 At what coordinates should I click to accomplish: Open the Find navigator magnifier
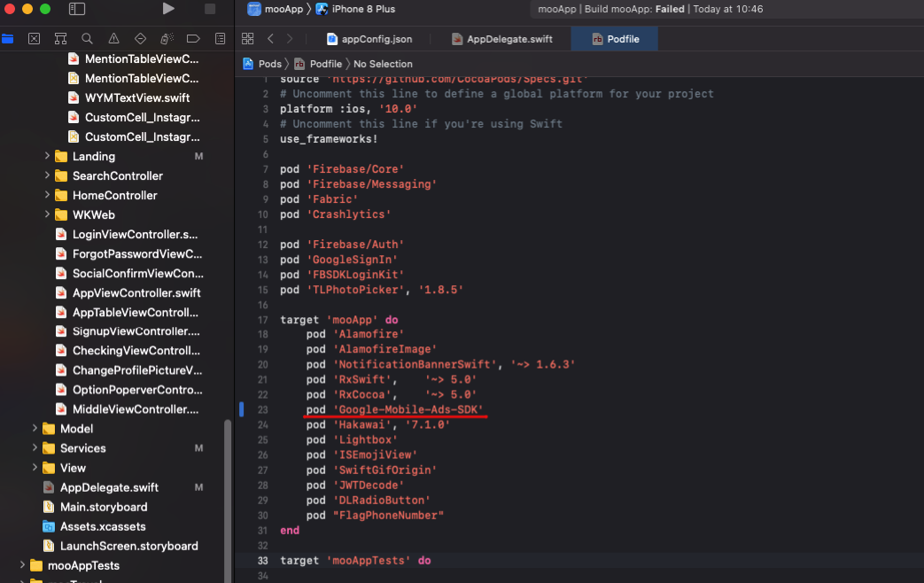coord(87,39)
